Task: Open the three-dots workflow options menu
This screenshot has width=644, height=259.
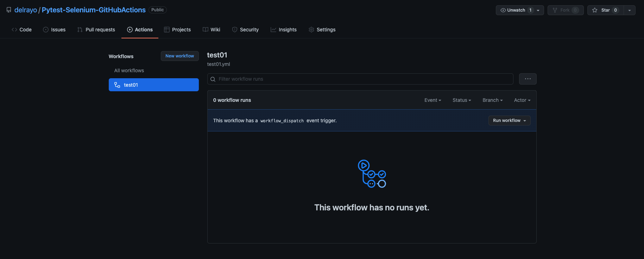Action: point(528,79)
